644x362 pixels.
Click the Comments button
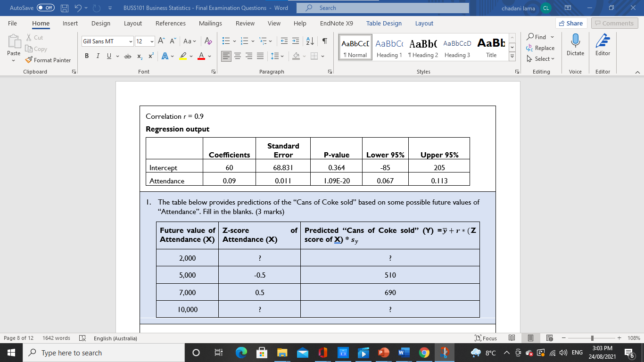point(614,23)
